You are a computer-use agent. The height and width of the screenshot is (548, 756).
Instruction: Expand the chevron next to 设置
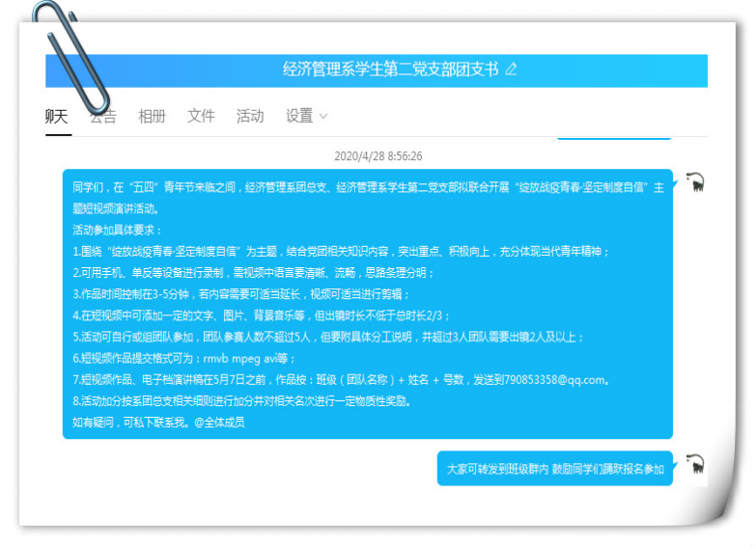(x=323, y=117)
